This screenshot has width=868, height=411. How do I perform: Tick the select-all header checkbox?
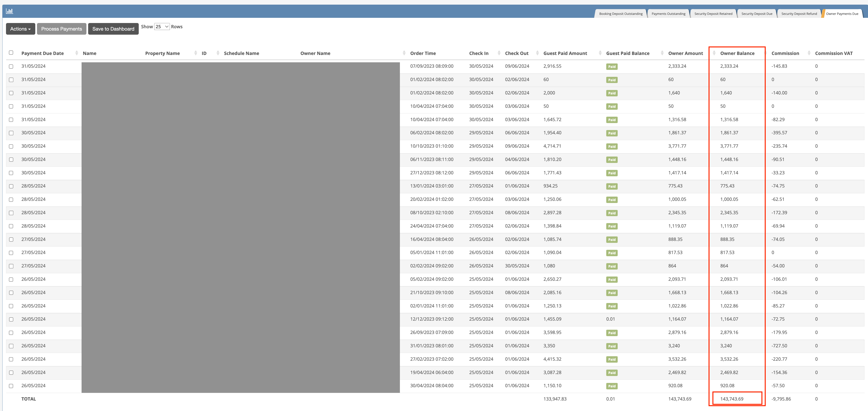tap(11, 53)
